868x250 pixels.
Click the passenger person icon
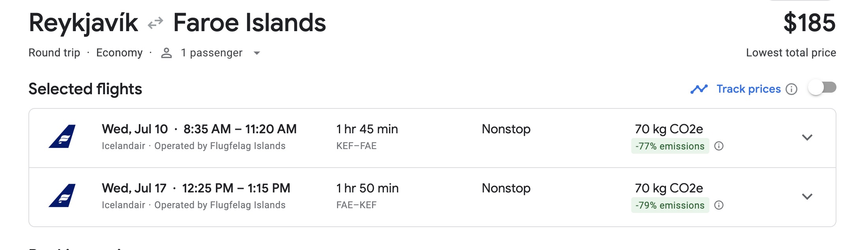pyautogui.click(x=166, y=52)
